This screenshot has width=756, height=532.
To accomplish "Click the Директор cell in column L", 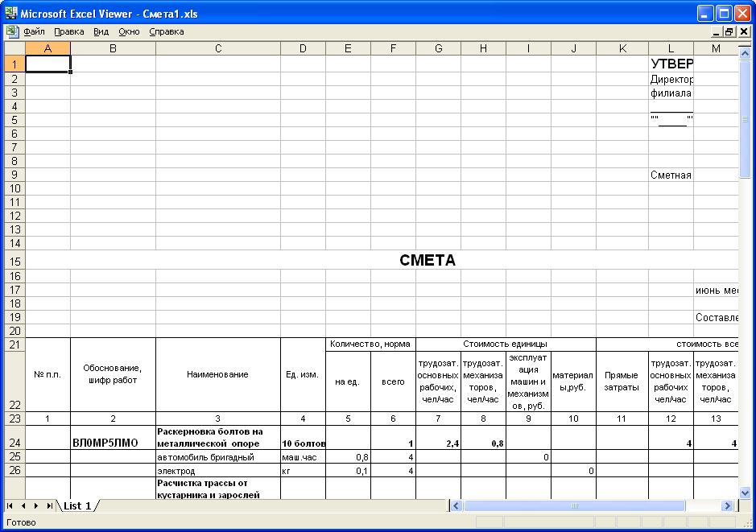I will (671, 79).
